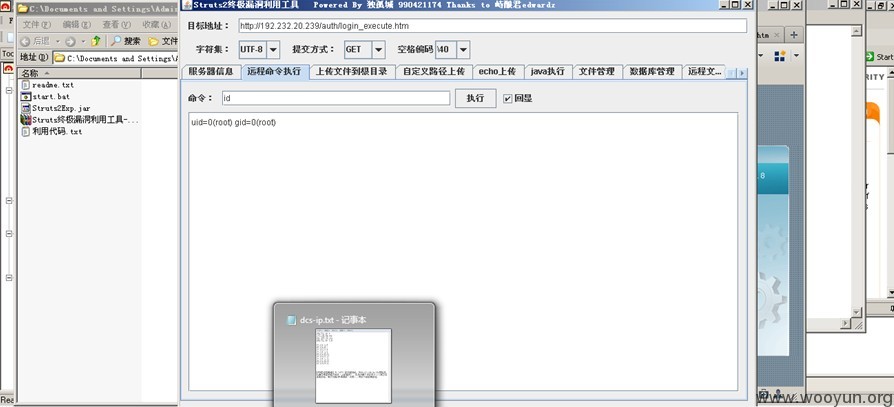The height and width of the screenshot is (407, 894).
Task: Click the green Start arrow button
Action: pos(880,57)
